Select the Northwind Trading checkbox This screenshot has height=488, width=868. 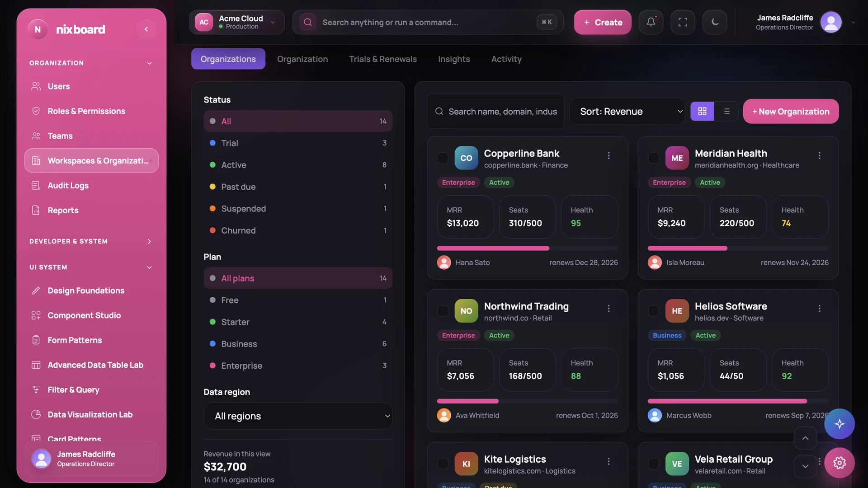coord(443,311)
